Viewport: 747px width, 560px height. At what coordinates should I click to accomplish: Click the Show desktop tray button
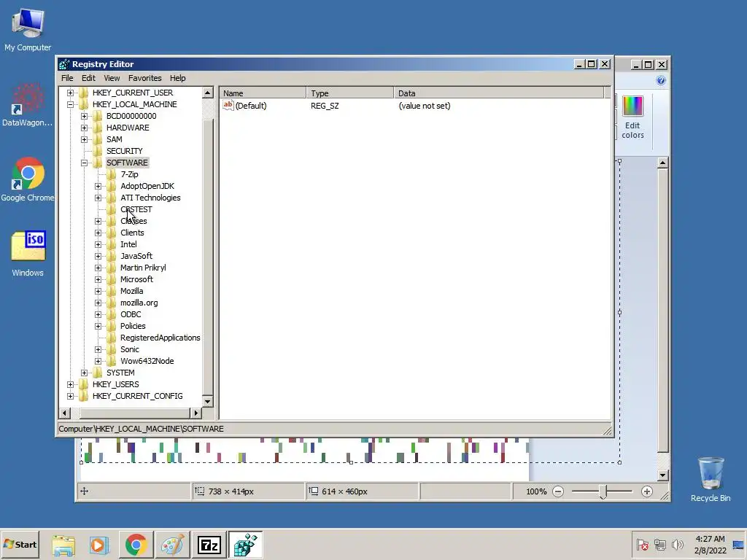pos(738,545)
